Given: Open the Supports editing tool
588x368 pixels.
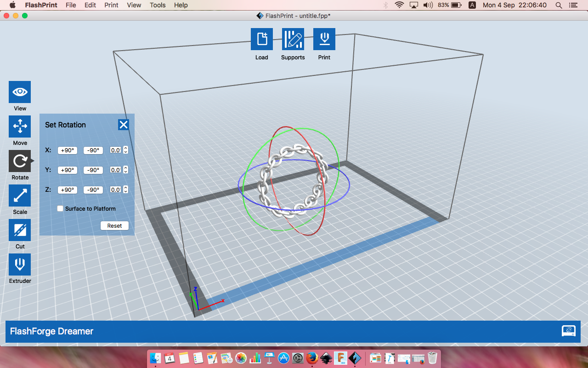Looking at the screenshot, I should (293, 39).
